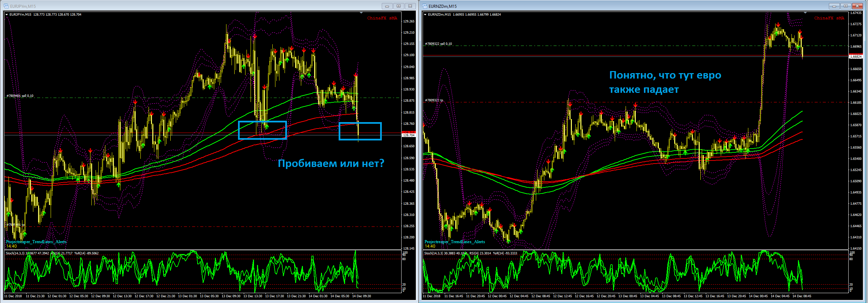Select the #7809401 sell 0.10 order label
Viewport: 868px width, 303px height.
click(x=20, y=96)
